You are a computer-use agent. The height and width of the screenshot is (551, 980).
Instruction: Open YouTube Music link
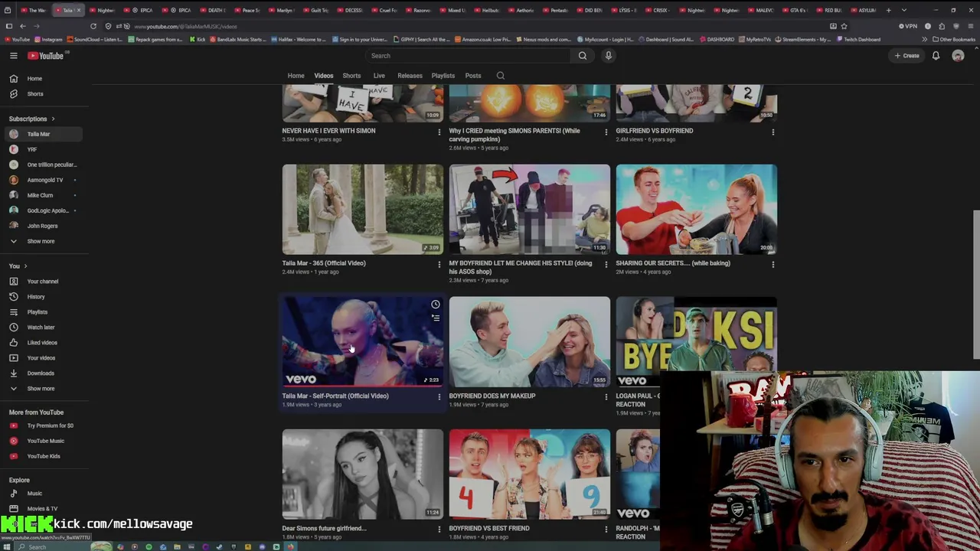coord(44,441)
